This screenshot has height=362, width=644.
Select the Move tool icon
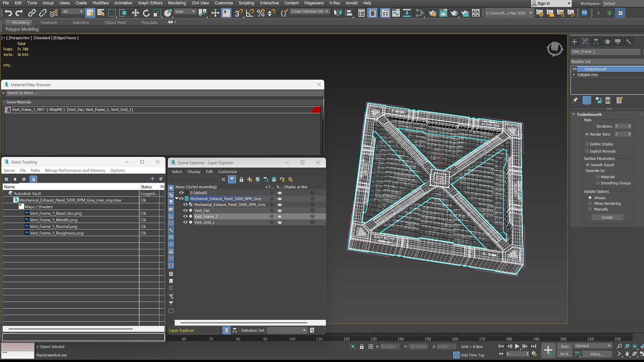(135, 13)
